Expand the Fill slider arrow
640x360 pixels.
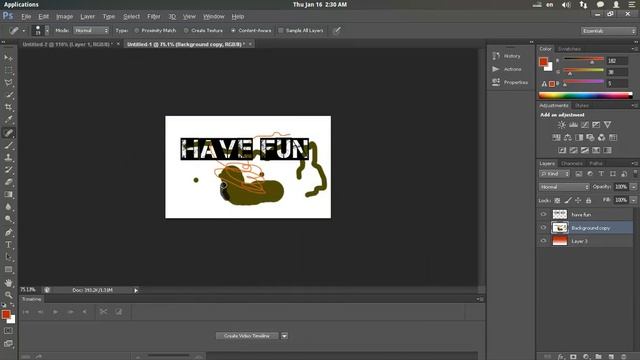(x=633, y=200)
